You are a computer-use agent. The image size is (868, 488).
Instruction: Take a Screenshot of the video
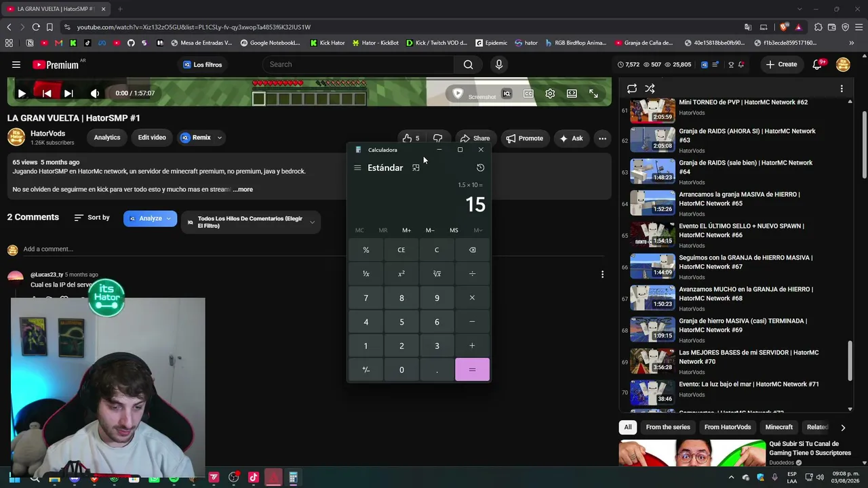point(474,95)
